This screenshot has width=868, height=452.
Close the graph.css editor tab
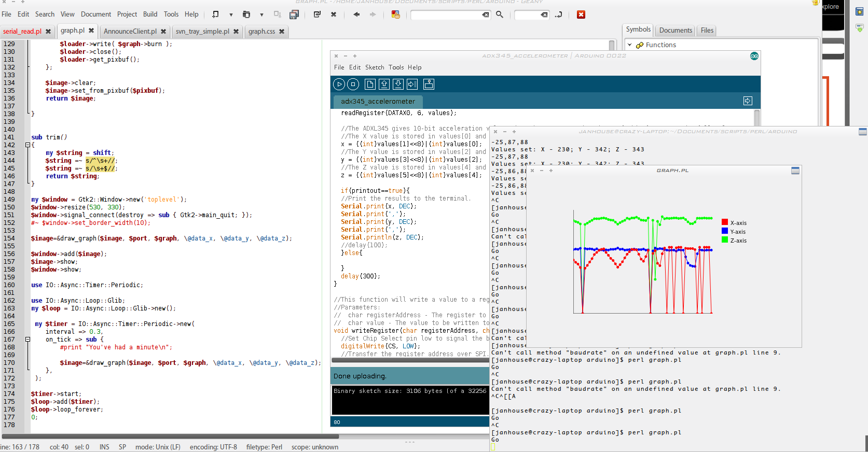[282, 32]
